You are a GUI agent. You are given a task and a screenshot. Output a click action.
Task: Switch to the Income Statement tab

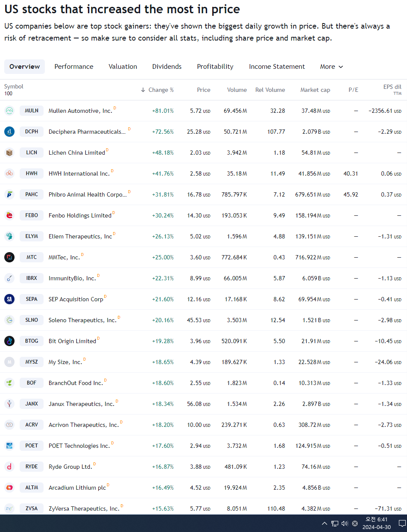(x=277, y=67)
